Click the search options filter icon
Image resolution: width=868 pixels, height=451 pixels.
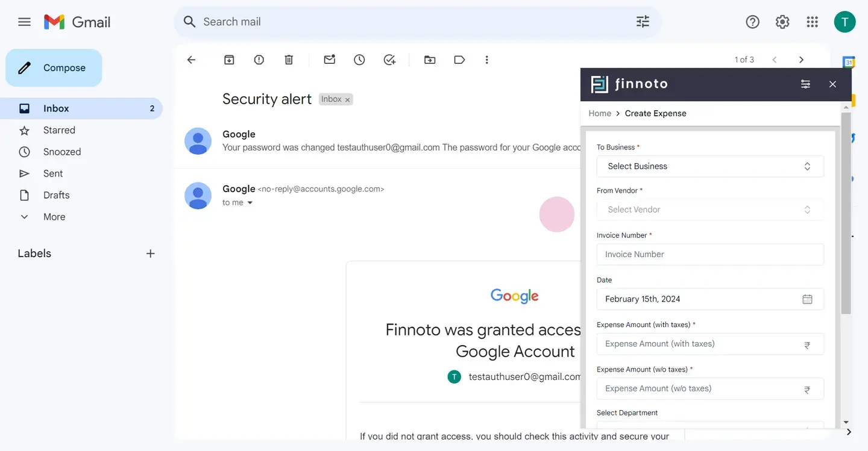643,22
